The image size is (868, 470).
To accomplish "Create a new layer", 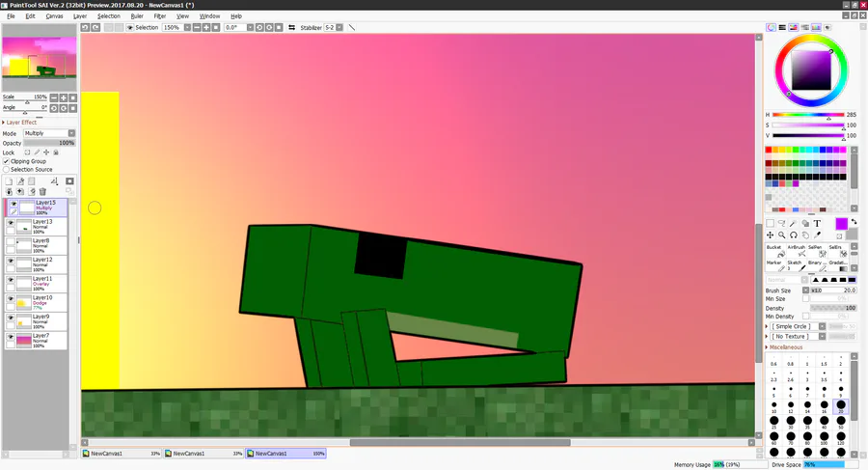I will pyautogui.click(x=9, y=181).
